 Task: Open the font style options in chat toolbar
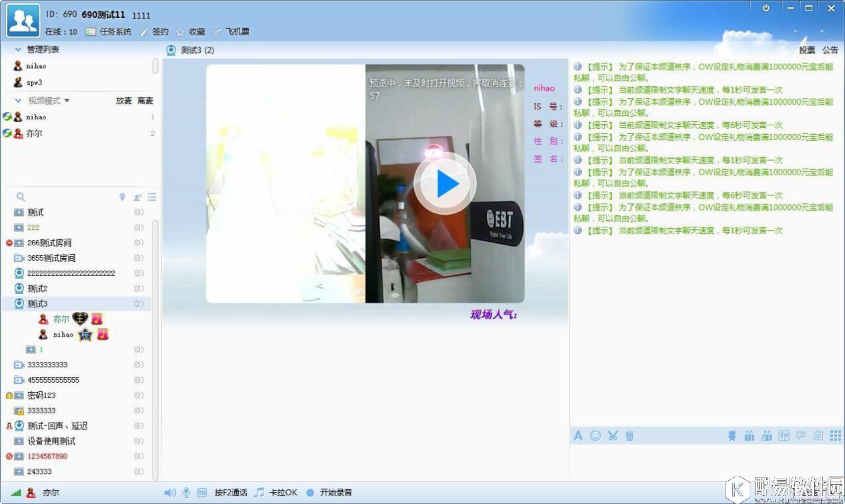pyautogui.click(x=578, y=435)
